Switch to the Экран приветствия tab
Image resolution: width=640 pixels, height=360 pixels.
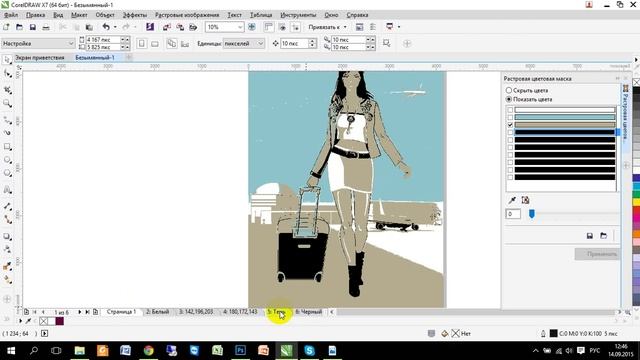point(40,58)
